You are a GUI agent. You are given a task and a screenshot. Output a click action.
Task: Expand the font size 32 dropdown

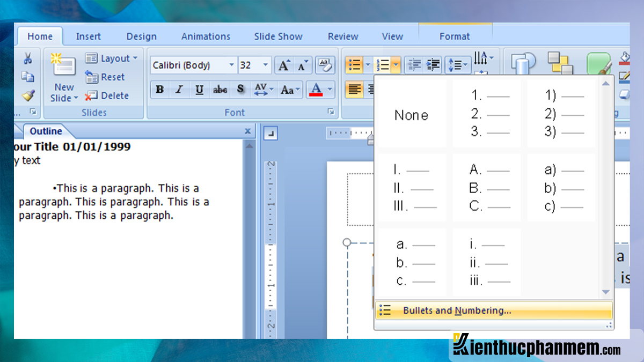pos(266,65)
